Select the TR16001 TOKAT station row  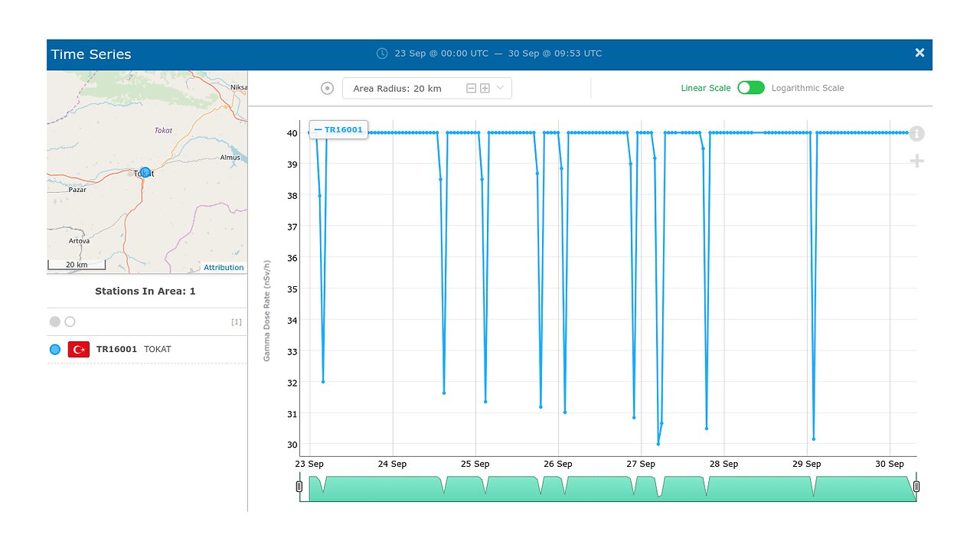(x=147, y=349)
